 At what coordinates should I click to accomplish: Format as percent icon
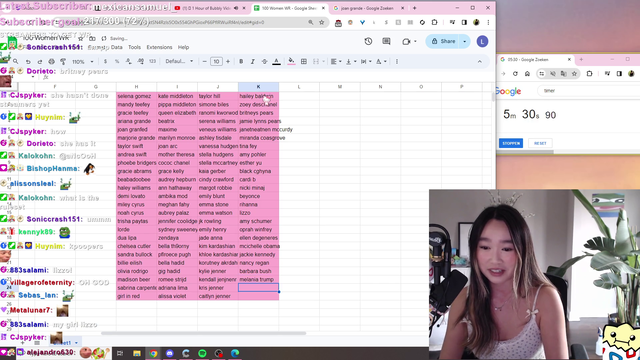point(117,62)
